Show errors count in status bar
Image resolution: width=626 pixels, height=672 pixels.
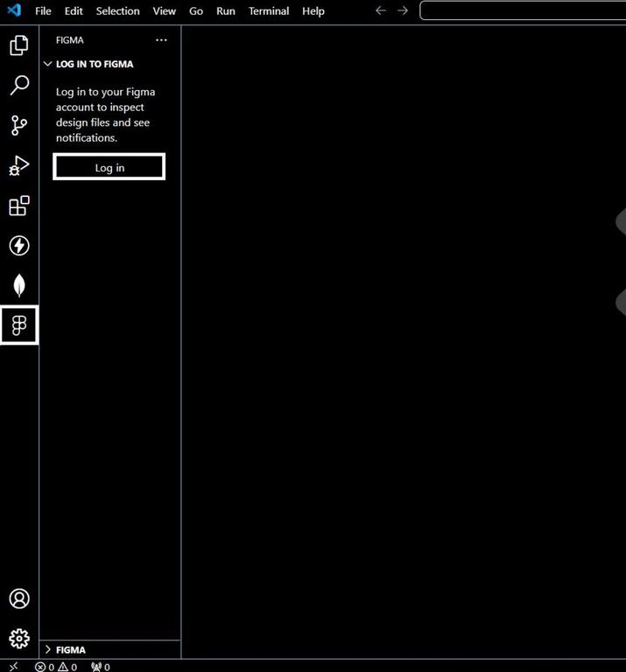pos(45,667)
